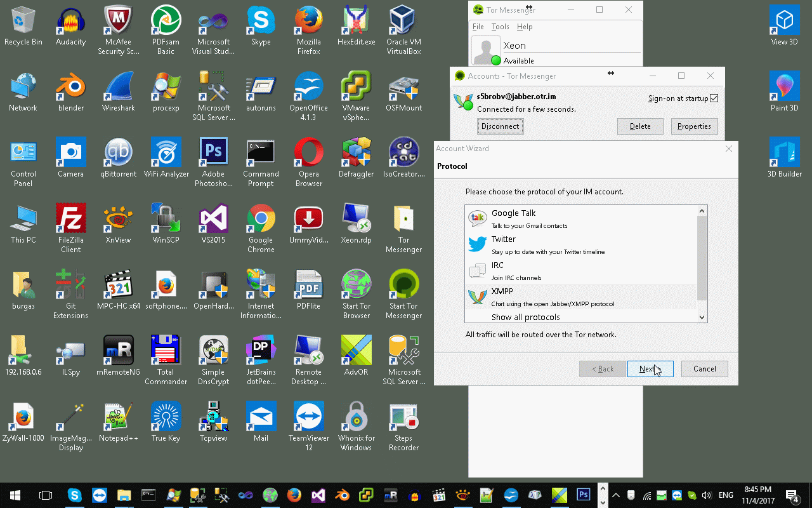Expand Show all protocols in the list
The image size is (812, 508).
pyautogui.click(x=525, y=317)
